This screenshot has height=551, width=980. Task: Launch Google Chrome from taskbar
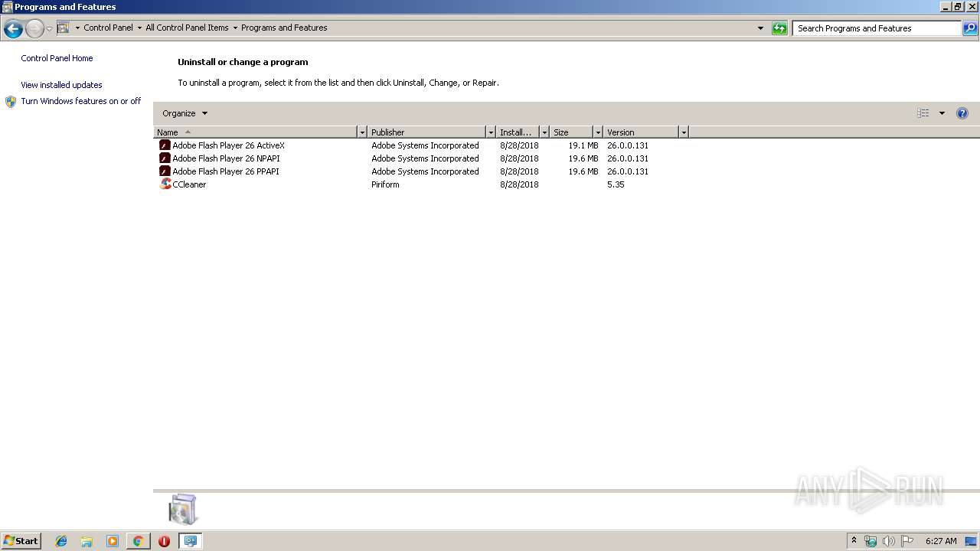138,541
